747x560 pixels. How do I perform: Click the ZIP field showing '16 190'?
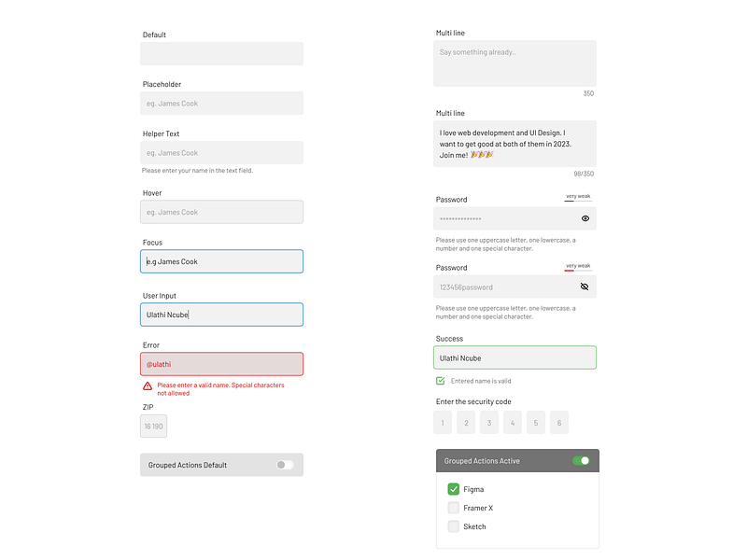coord(153,426)
